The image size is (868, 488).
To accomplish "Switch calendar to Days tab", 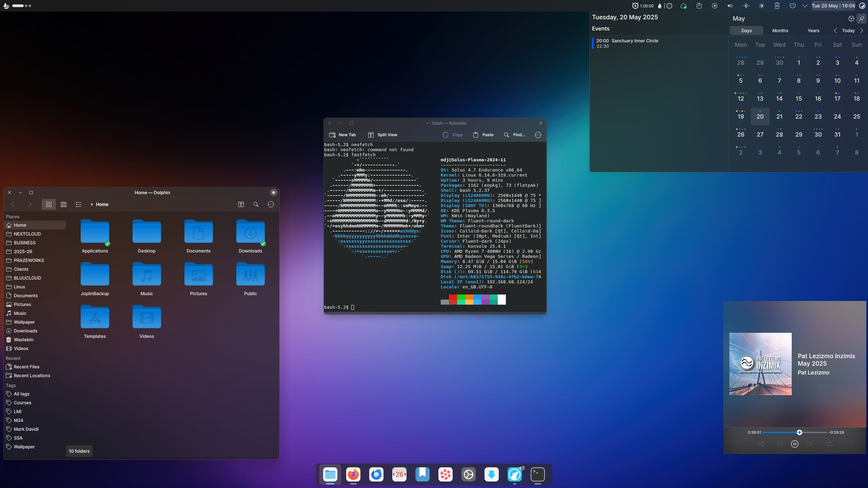I will 747,30.
